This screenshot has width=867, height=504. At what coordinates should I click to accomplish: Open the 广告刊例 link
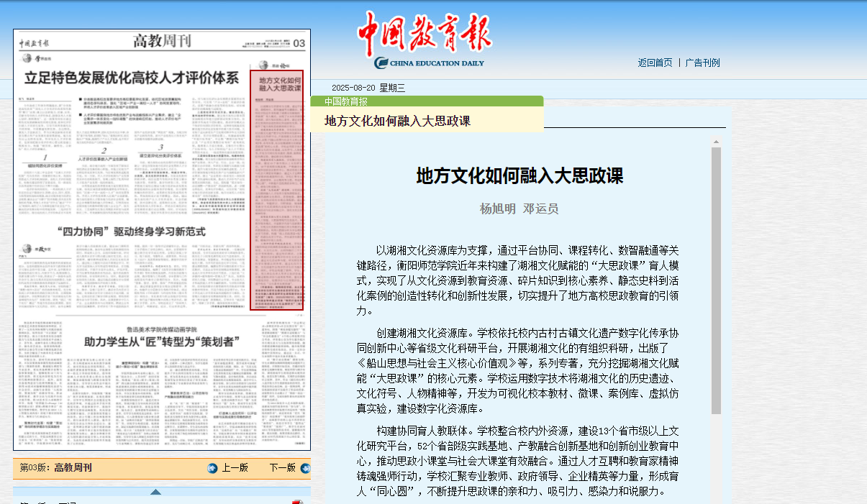tap(702, 63)
